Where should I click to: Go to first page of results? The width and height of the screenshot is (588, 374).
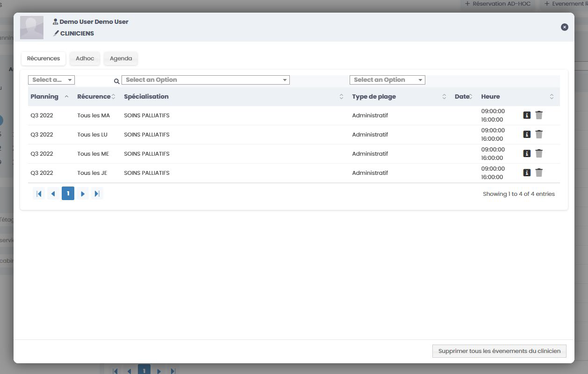pos(39,194)
